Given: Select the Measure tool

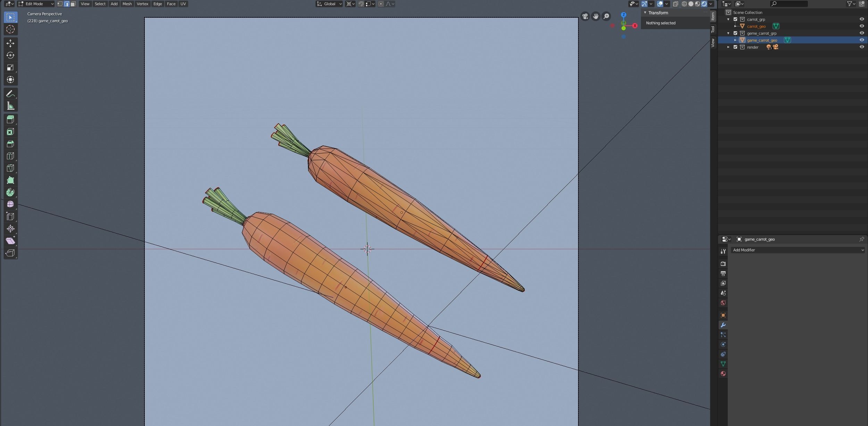Looking at the screenshot, I should (10, 106).
